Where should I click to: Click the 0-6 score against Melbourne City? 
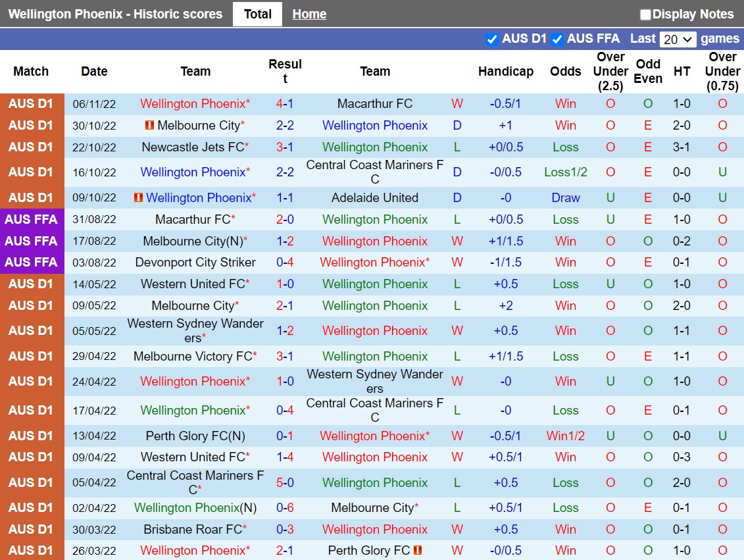click(285, 508)
